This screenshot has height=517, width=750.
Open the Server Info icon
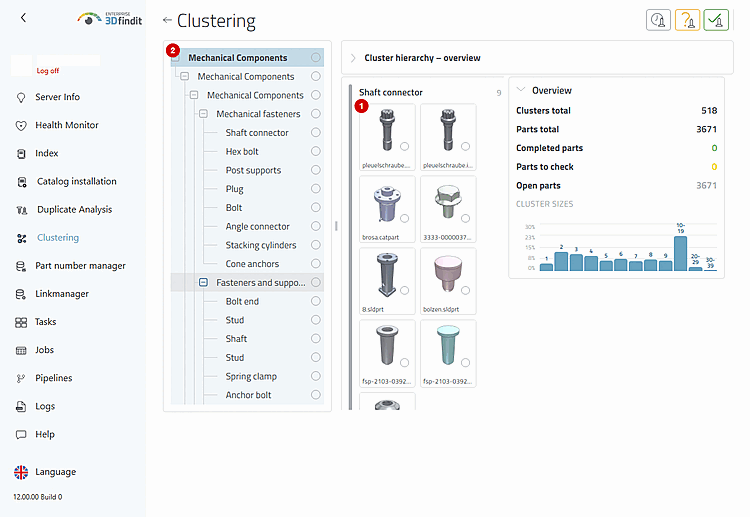[x=21, y=98]
